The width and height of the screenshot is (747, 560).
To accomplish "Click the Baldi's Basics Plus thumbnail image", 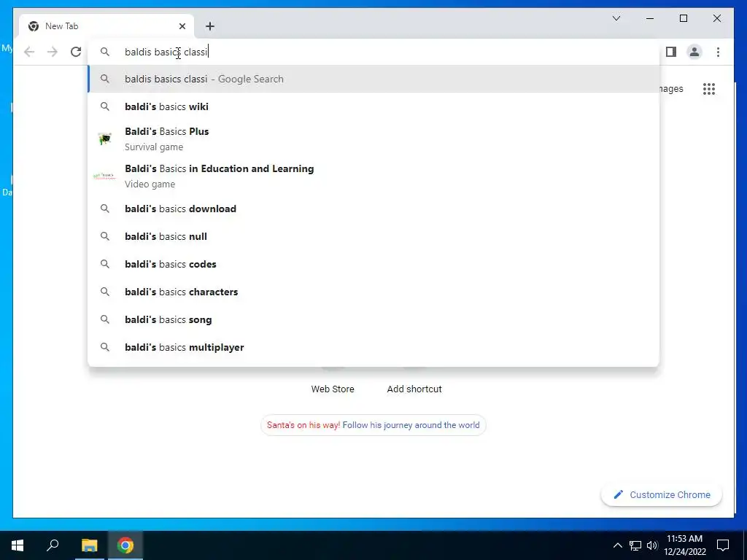I will pos(105,139).
